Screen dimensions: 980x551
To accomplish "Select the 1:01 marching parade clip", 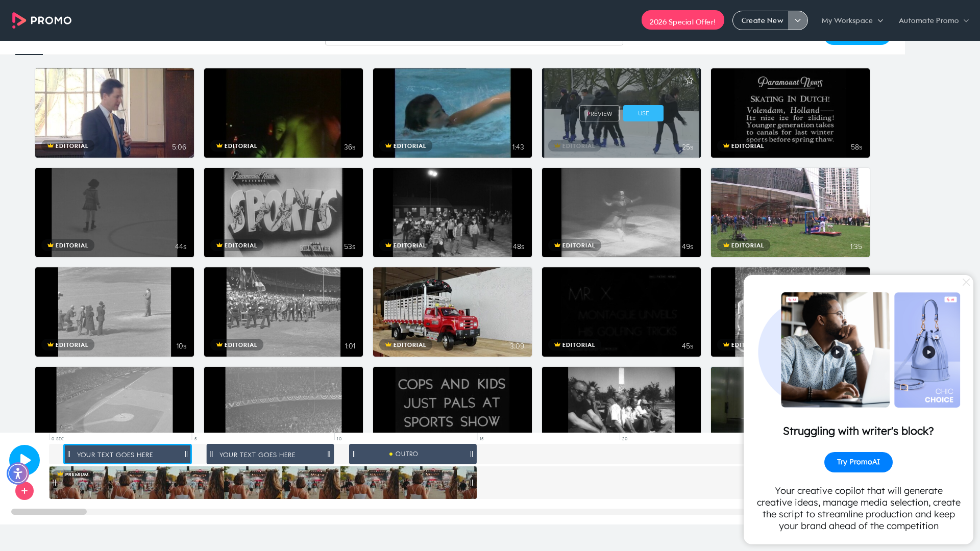I will click(283, 312).
